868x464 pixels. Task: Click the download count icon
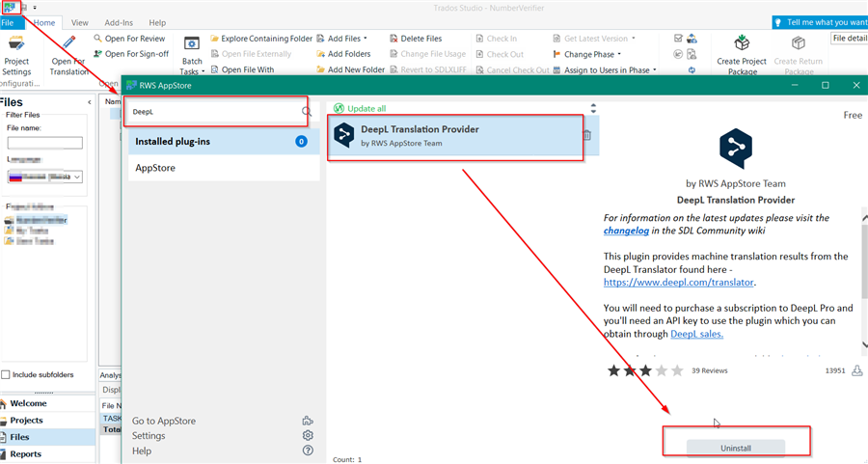(x=857, y=370)
